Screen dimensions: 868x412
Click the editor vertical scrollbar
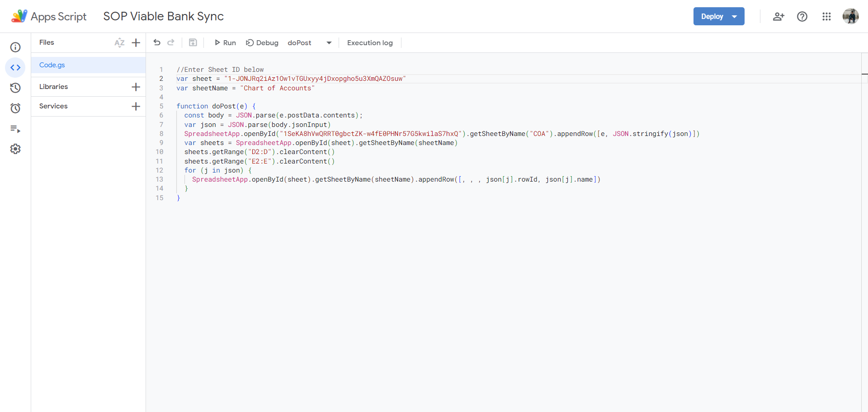click(x=864, y=232)
